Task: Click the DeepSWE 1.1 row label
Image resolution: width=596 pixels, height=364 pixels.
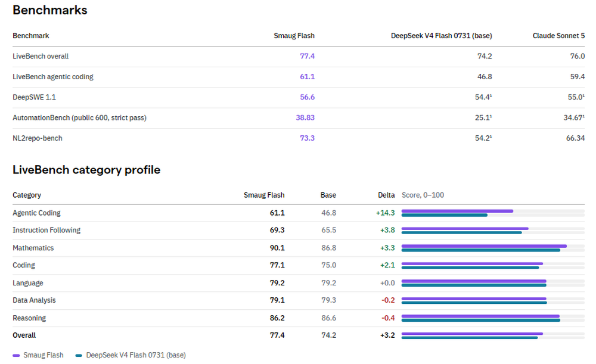Action: pyautogui.click(x=34, y=97)
